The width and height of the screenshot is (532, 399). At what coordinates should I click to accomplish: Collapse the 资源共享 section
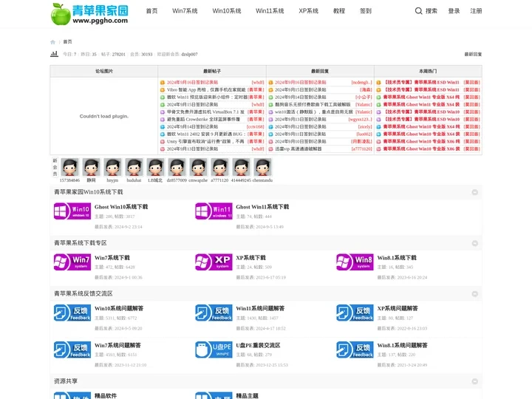click(x=474, y=381)
